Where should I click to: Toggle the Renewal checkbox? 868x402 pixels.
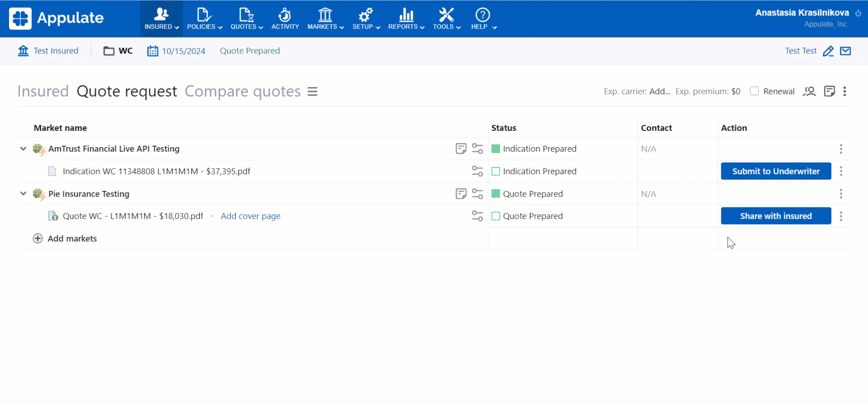(x=754, y=91)
